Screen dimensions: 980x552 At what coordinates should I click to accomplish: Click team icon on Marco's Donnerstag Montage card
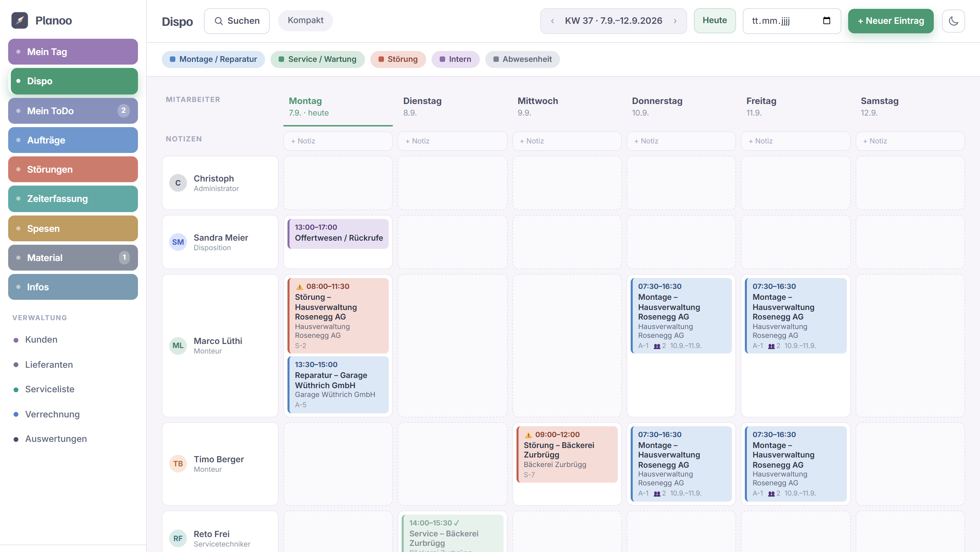(657, 346)
